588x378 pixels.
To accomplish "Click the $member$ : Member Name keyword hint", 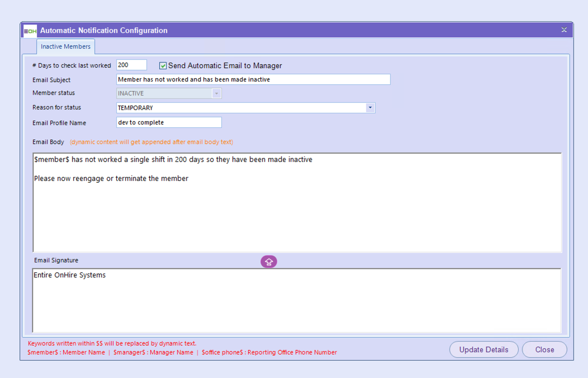I will (x=66, y=352).
